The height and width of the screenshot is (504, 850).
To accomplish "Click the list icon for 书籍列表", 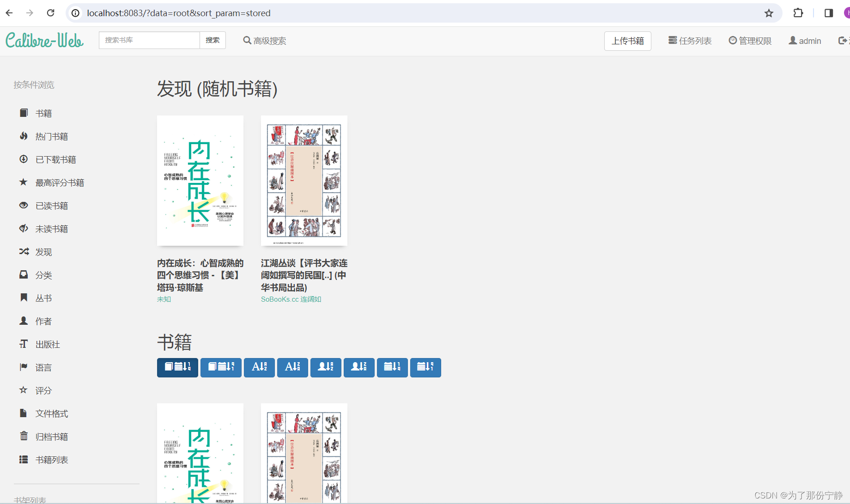I will coord(24,459).
